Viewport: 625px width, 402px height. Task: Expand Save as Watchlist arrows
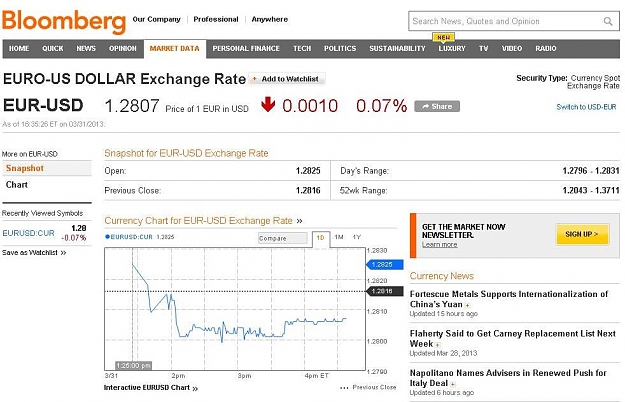(63, 253)
